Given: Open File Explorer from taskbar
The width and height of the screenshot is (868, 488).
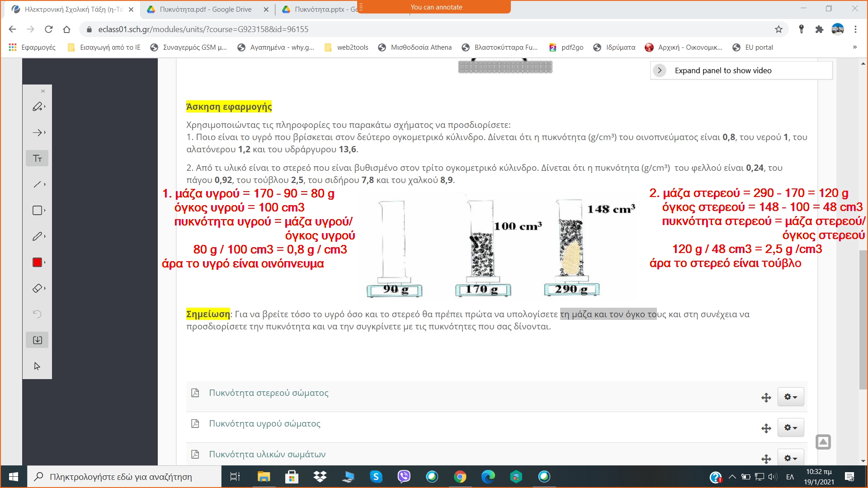Looking at the screenshot, I should [x=264, y=477].
